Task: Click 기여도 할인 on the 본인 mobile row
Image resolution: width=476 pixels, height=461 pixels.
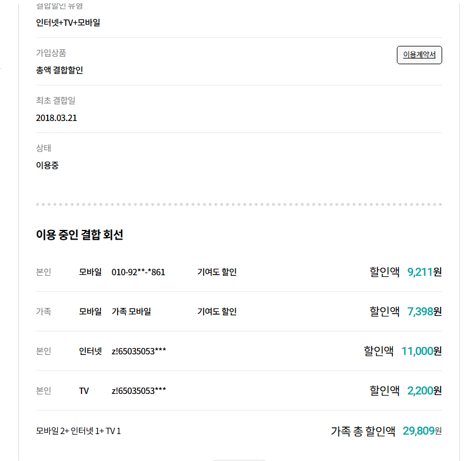Action: click(x=217, y=272)
